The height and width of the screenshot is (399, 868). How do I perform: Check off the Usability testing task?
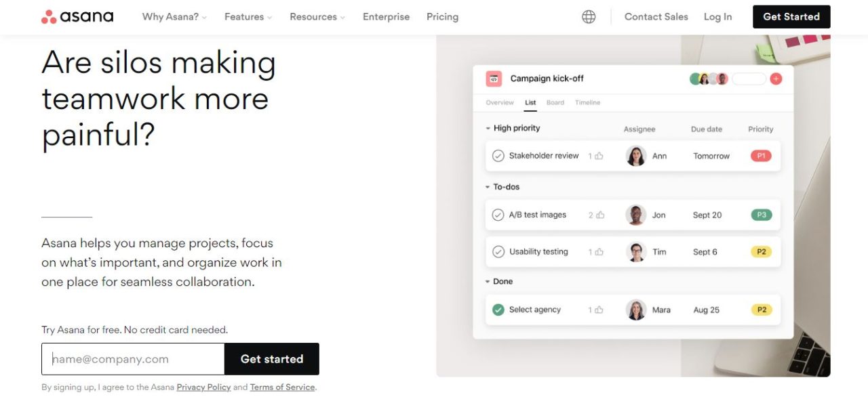498,251
